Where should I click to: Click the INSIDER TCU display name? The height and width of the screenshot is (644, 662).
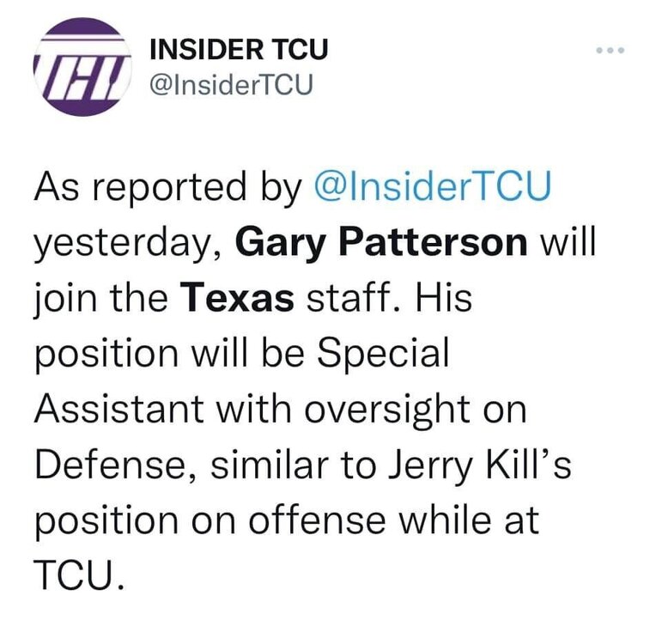pos(238,50)
